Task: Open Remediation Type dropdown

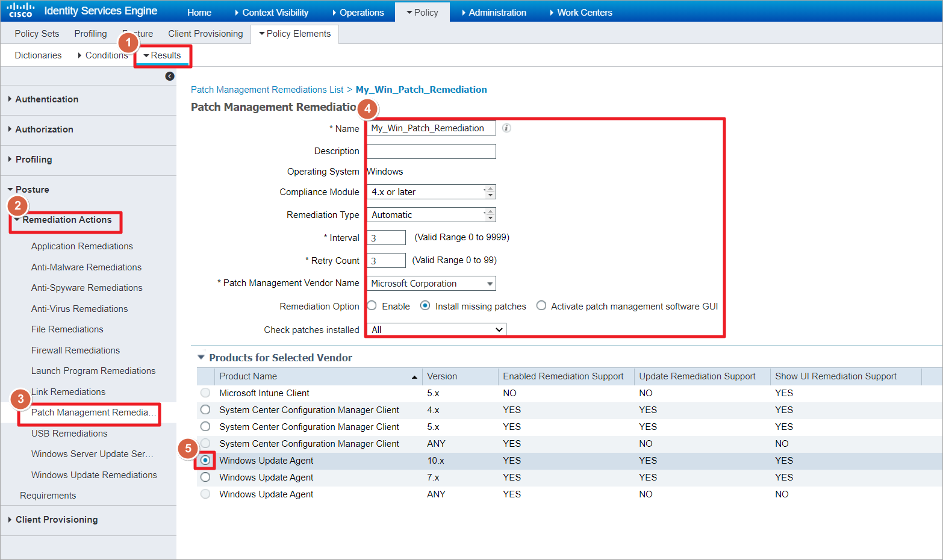Action: point(431,215)
